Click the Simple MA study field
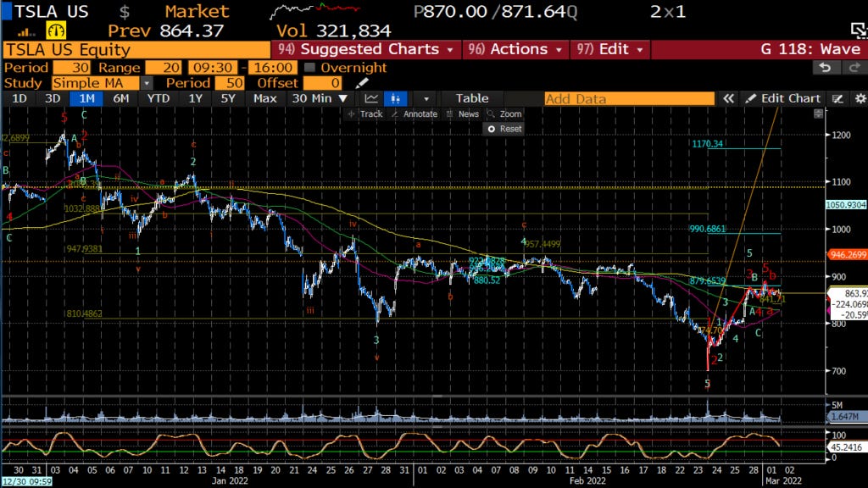This screenshot has width=868, height=488. pyautogui.click(x=96, y=83)
